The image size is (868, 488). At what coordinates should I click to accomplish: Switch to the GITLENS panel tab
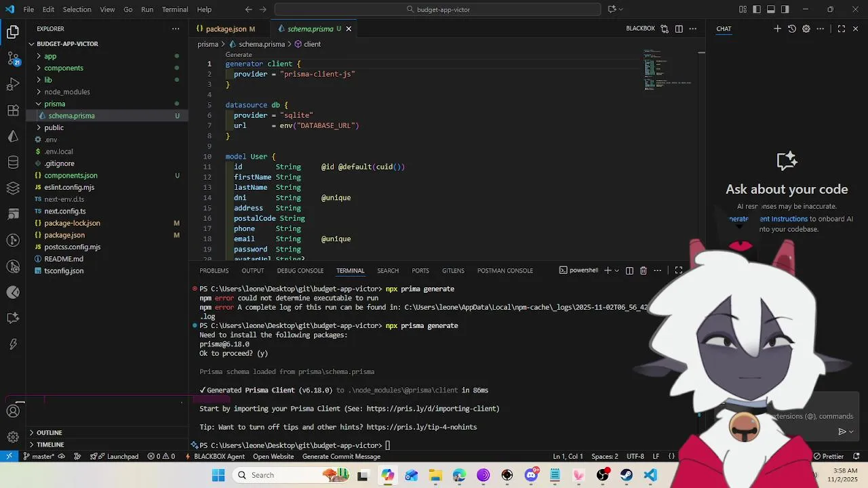pos(453,270)
